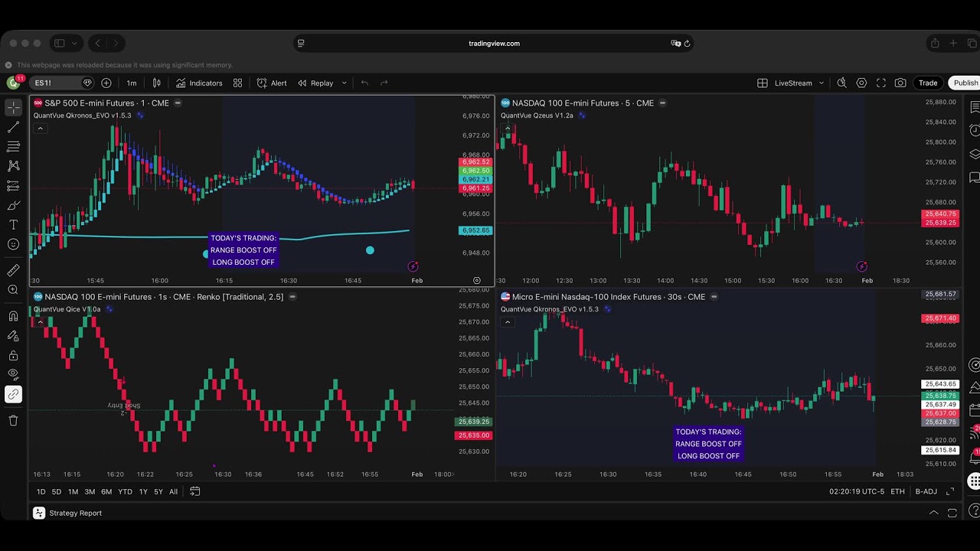Click the Zoom In magnifier tool
This screenshot has height=551, width=980.
pos(13,290)
